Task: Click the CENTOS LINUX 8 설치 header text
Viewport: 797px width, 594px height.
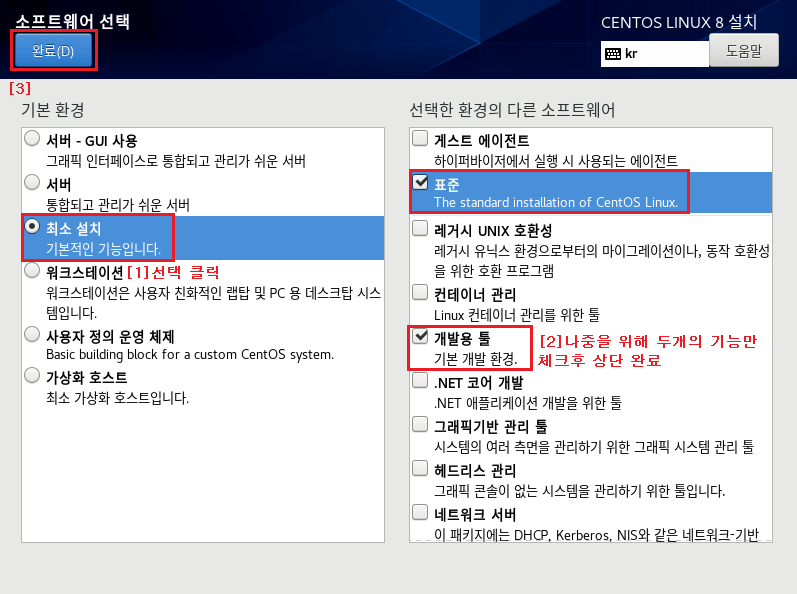Action: 679,22
